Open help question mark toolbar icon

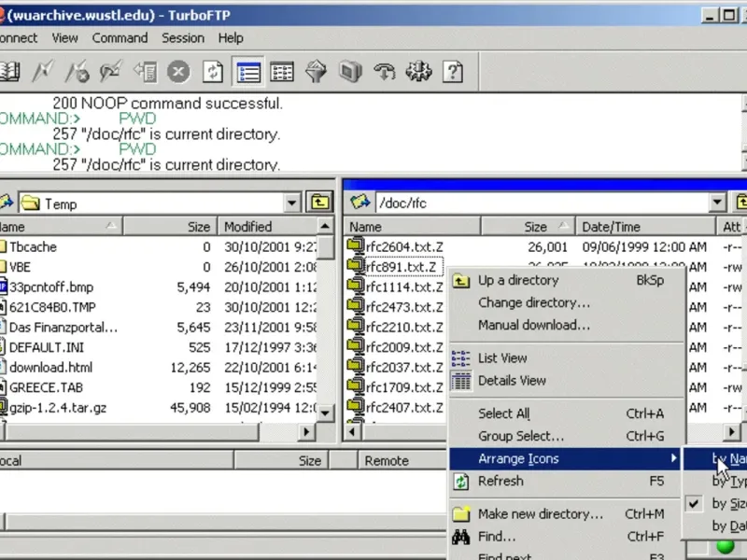point(453,73)
